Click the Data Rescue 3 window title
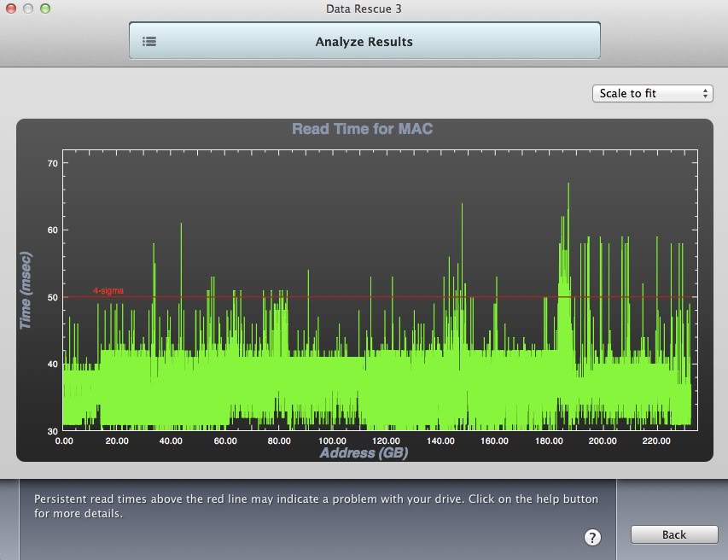 [364, 9]
